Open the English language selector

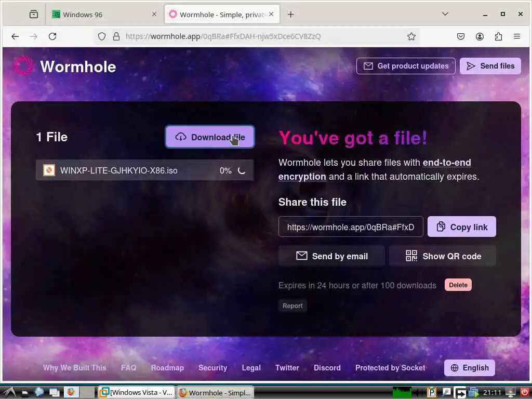(470, 368)
